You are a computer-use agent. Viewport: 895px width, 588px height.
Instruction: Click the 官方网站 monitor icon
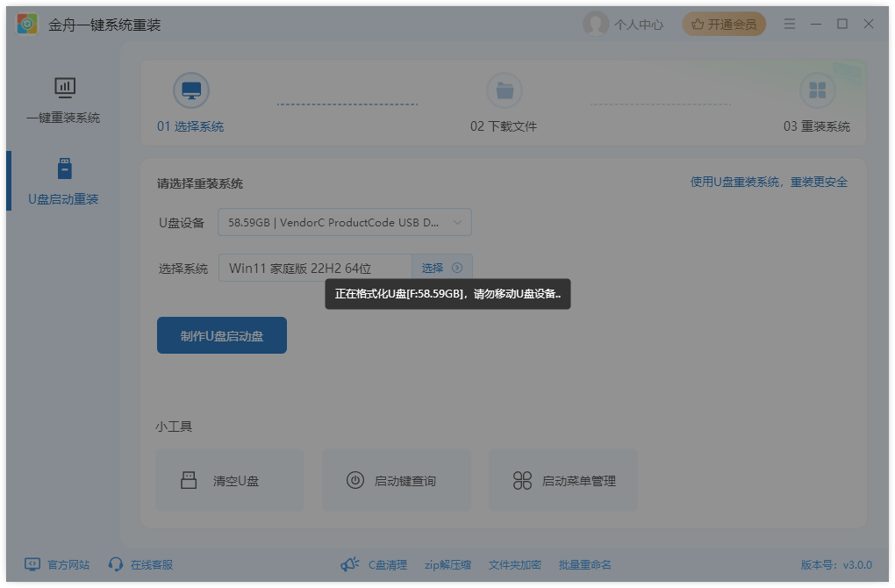[x=32, y=564]
